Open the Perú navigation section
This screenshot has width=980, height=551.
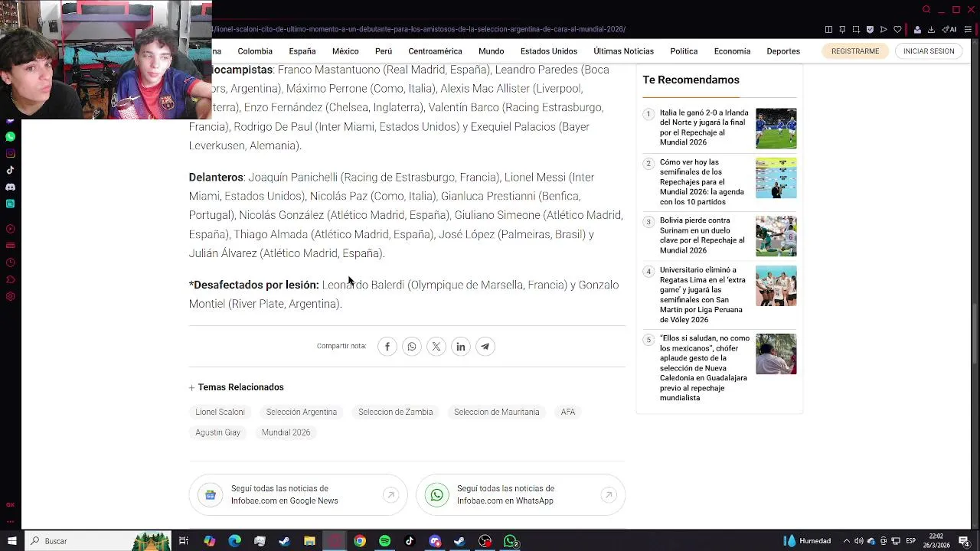coord(384,51)
